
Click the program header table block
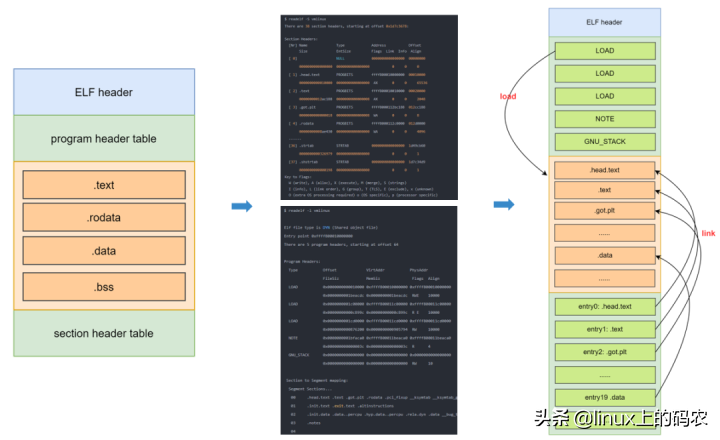(x=104, y=138)
